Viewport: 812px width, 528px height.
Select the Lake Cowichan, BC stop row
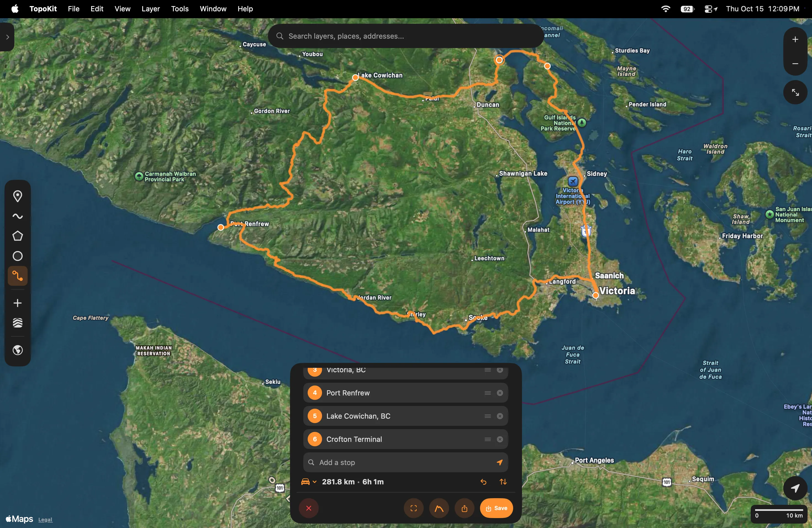405,416
